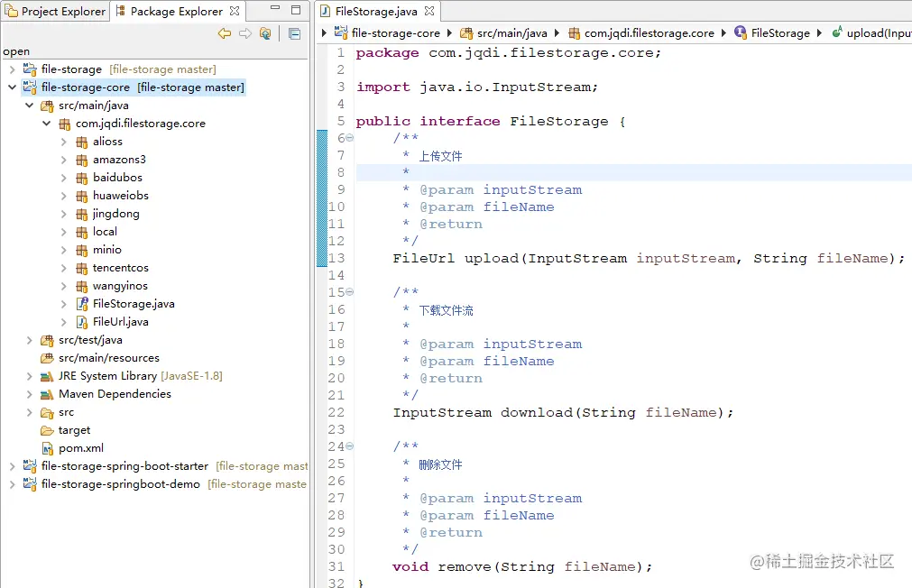The width and height of the screenshot is (912, 588).
Task: Collapse the Javadoc fold at line 24
Action: pyautogui.click(x=350, y=446)
